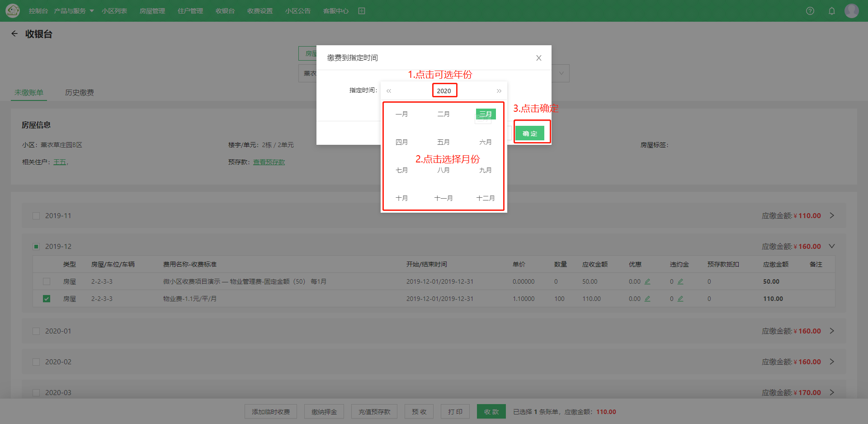
Task: Uncheck the 物业费-1.1元/平/月 row checkbox
Action: [47, 299]
